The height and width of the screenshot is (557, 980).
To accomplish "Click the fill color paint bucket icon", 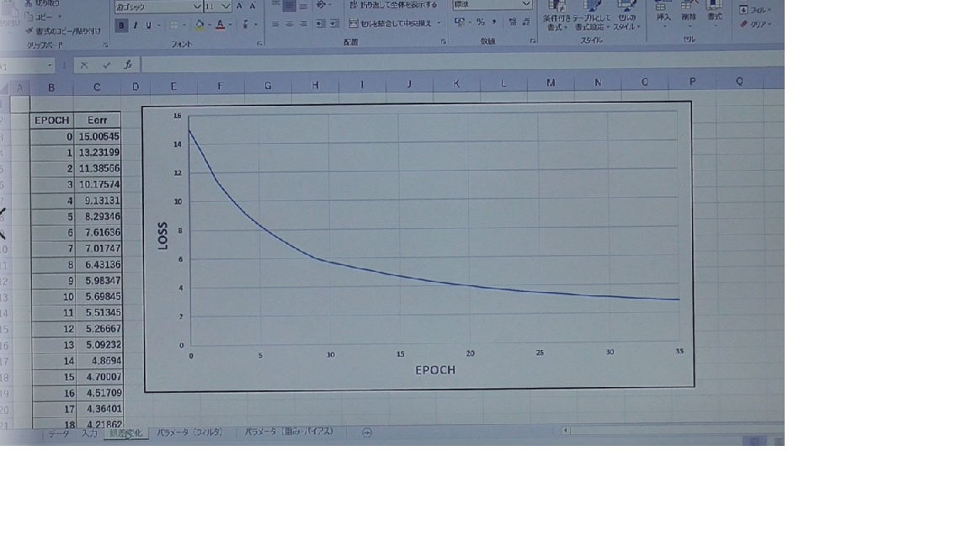I will coord(200,25).
